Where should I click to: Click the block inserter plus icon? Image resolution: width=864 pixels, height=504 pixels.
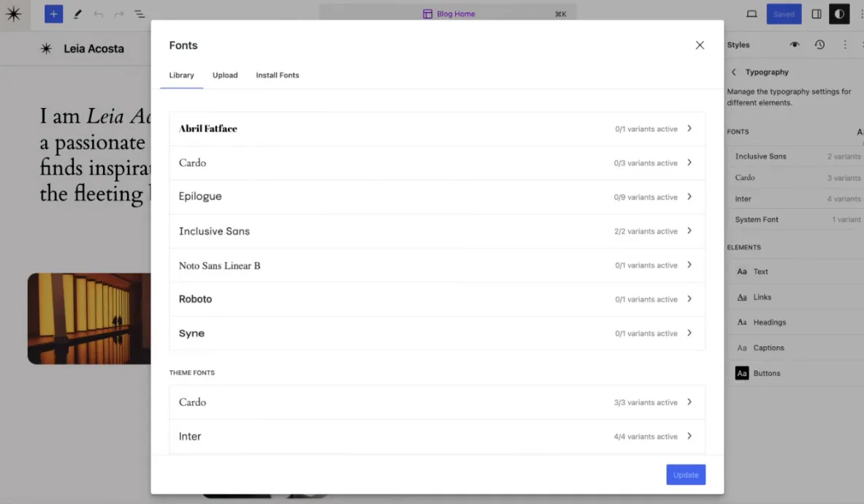pyautogui.click(x=53, y=14)
